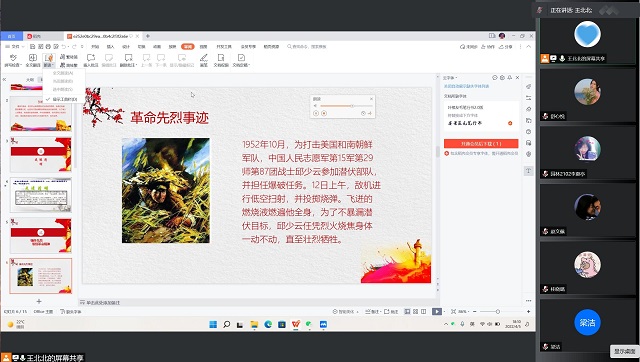Open the View (视图) ribbon tab
640x362 pixels.
tap(203, 47)
